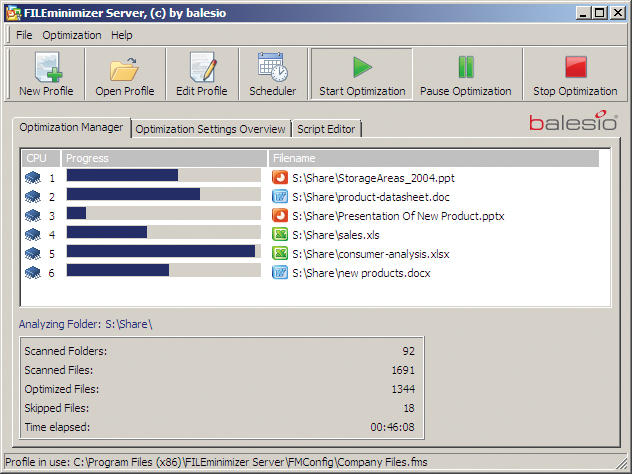Click the FILEminimizer app icon in title bar
This screenshot has width=632, height=474.
coord(13,13)
